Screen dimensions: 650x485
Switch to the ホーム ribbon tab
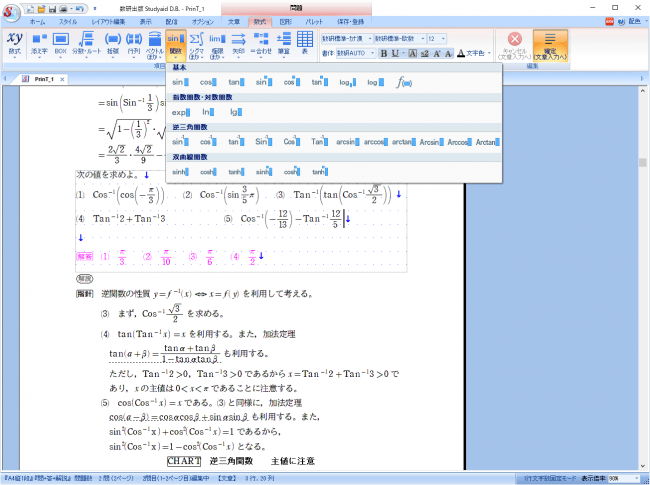[x=37, y=22]
